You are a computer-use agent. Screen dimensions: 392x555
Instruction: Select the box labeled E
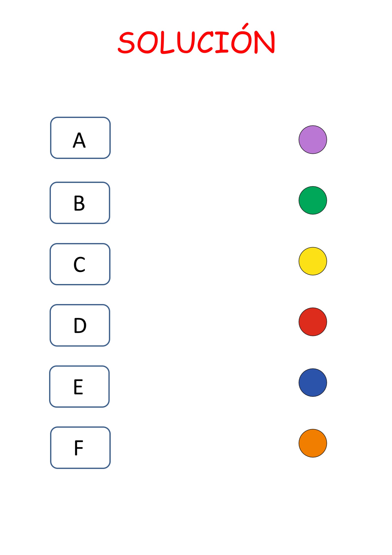tap(79, 386)
